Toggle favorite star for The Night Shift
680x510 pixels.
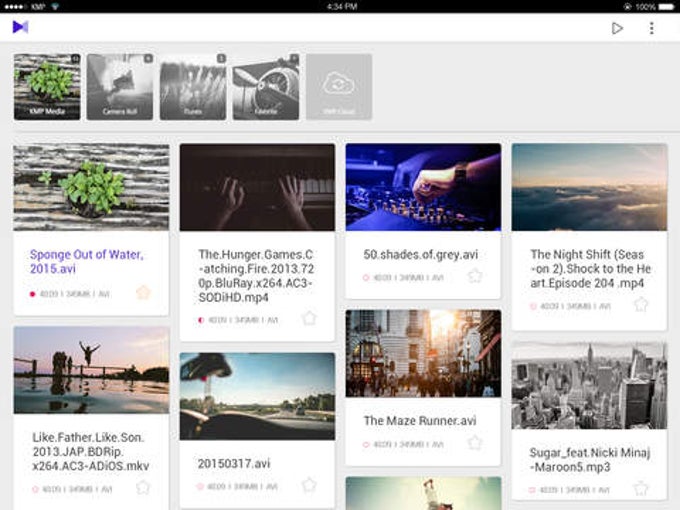641,304
